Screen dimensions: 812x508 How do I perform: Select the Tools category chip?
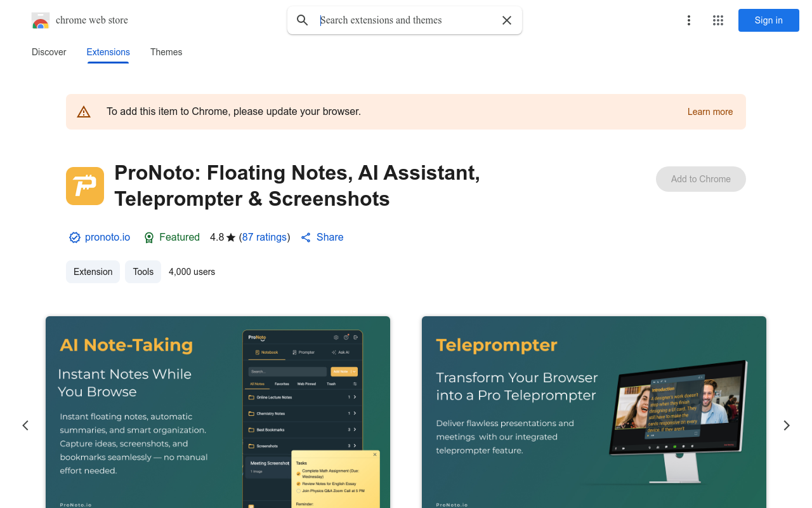click(x=143, y=272)
